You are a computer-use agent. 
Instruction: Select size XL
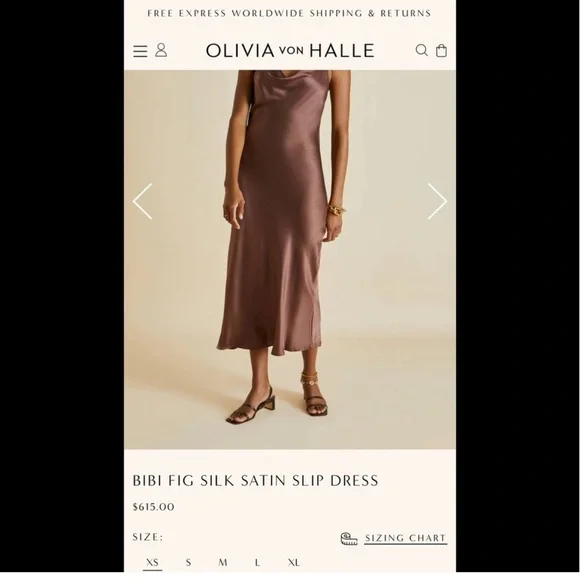click(x=294, y=563)
